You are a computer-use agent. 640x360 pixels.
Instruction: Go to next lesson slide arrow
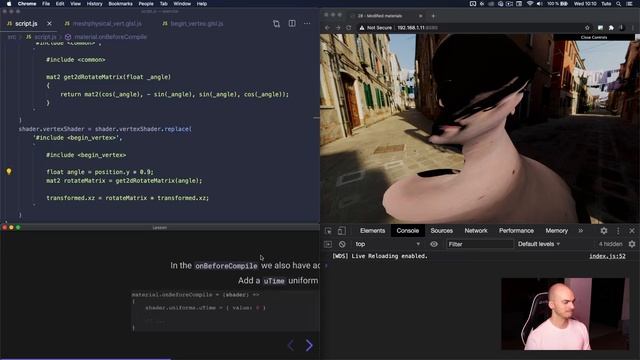pyautogui.click(x=309, y=345)
